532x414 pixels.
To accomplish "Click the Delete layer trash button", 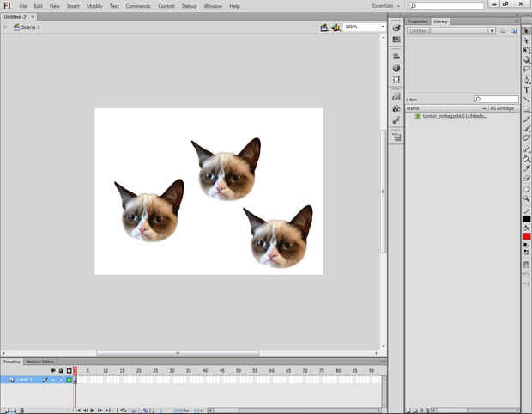I will click(x=22, y=411).
